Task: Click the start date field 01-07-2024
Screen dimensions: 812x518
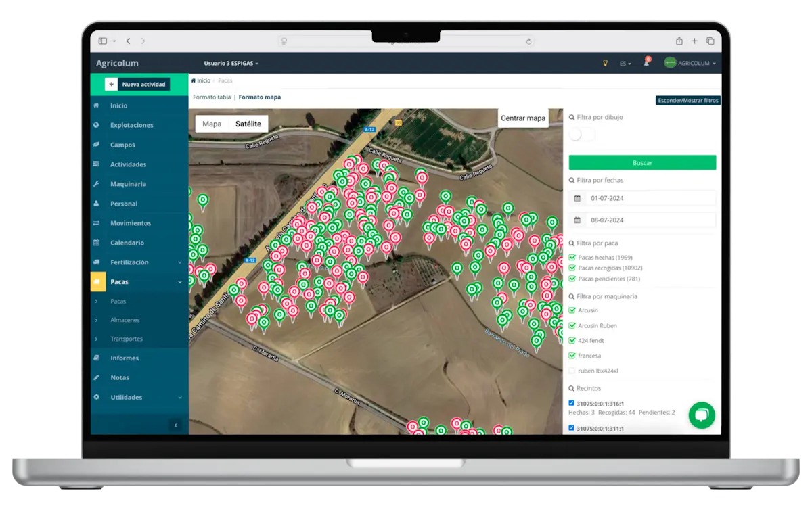Action: [x=649, y=198]
